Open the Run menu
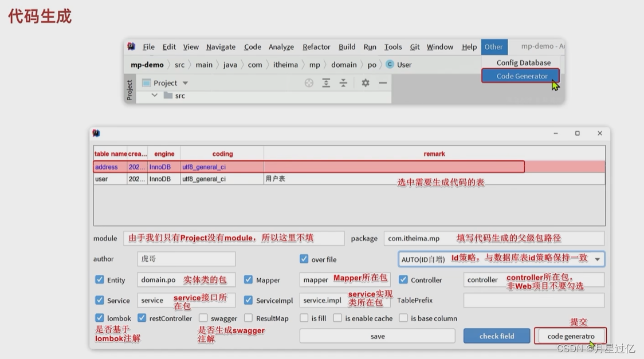Screen dimensions: 644x359 coord(370,47)
